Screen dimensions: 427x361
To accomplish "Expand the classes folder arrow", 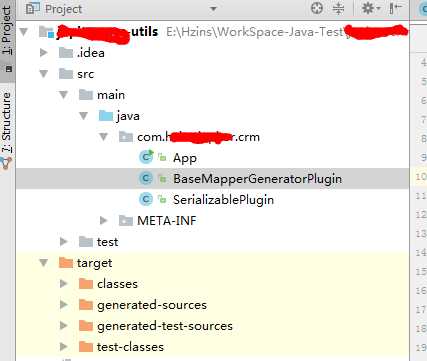I will (x=64, y=284).
